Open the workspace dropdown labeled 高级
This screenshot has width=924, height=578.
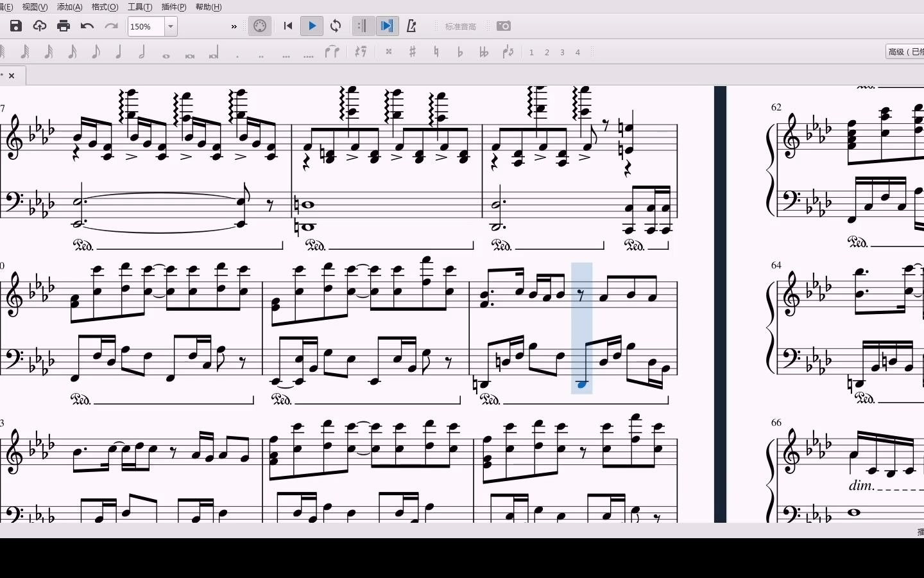[x=905, y=52]
